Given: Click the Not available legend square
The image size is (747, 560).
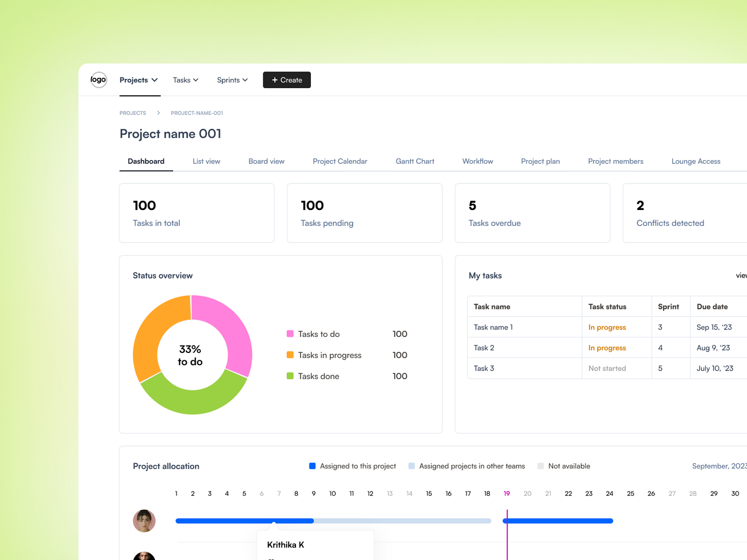Looking at the screenshot, I should pyautogui.click(x=540, y=466).
